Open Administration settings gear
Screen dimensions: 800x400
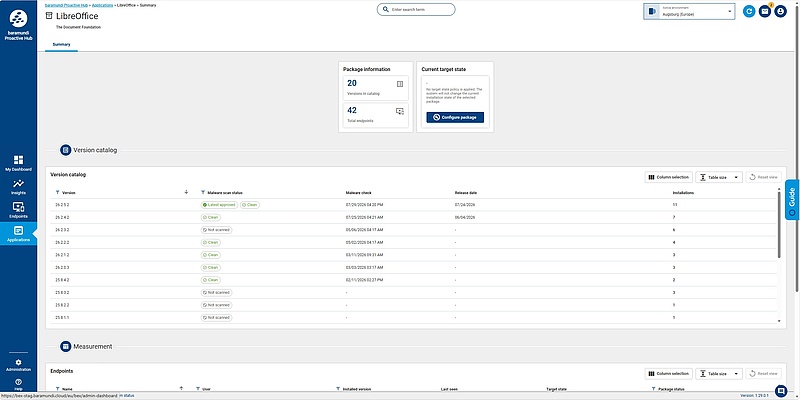18,362
